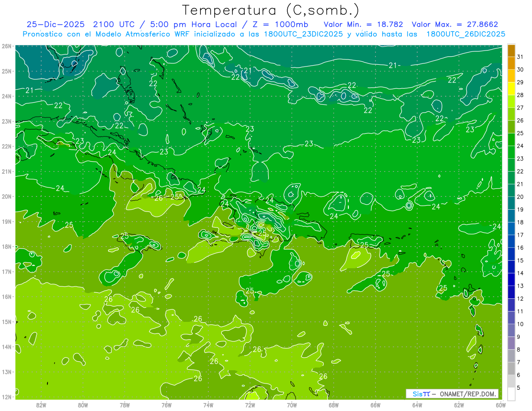This screenshot has height=411, width=532.
Task: Click the '72W' longitude axis label
Action: 250,405
